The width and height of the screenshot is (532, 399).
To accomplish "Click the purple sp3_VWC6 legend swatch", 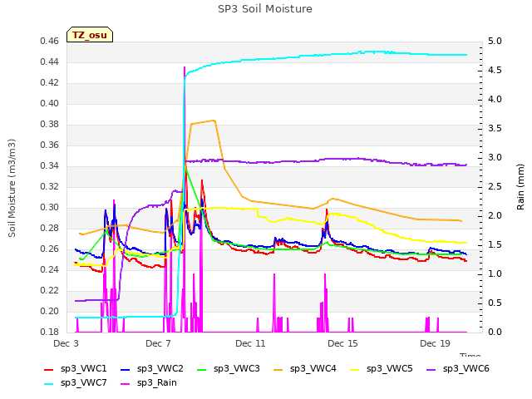I will pyautogui.click(x=431, y=369).
